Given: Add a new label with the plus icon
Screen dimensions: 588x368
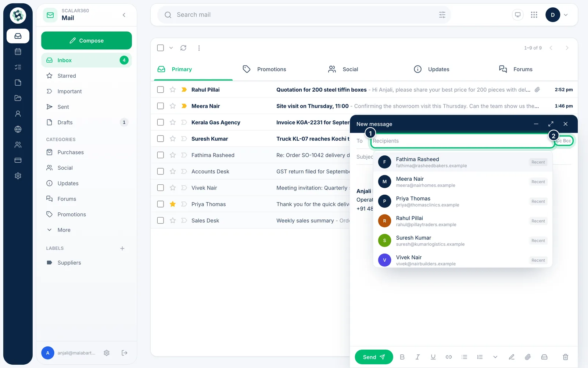Looking at the screenshot, I should click(122, 248).
